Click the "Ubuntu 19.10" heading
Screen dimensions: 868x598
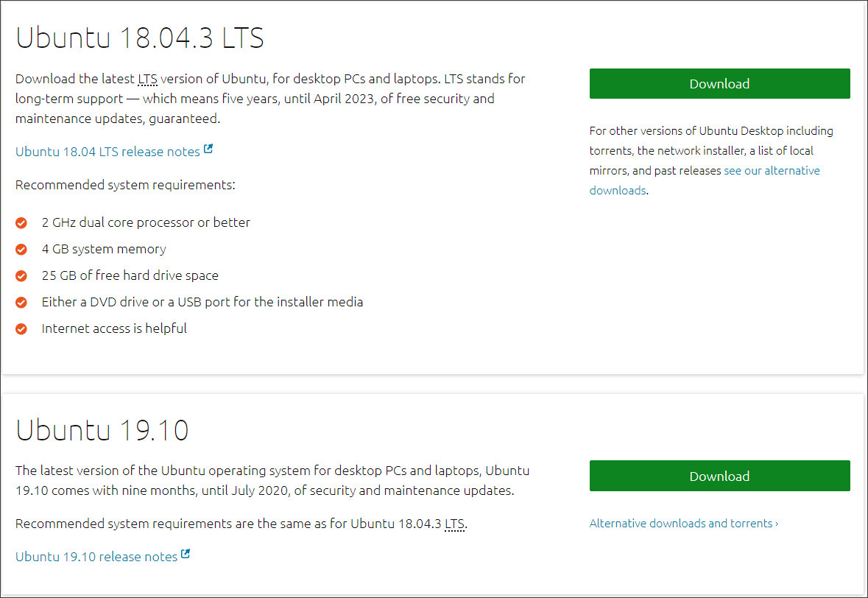[x=102, y=430]
